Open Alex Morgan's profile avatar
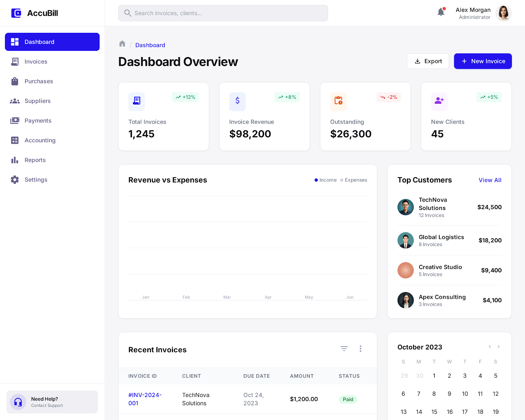Screen dimensions: 525x420 click(x=503, y=13)
